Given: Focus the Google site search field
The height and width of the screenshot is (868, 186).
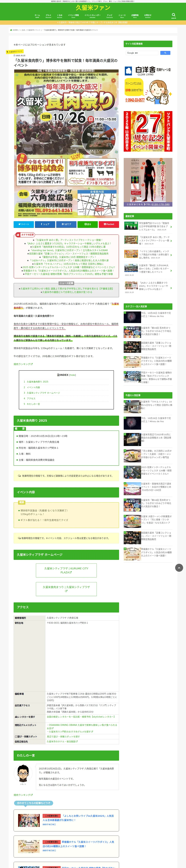Looking at the screenshot, I should pyautogui.click(x=142, y=53).
